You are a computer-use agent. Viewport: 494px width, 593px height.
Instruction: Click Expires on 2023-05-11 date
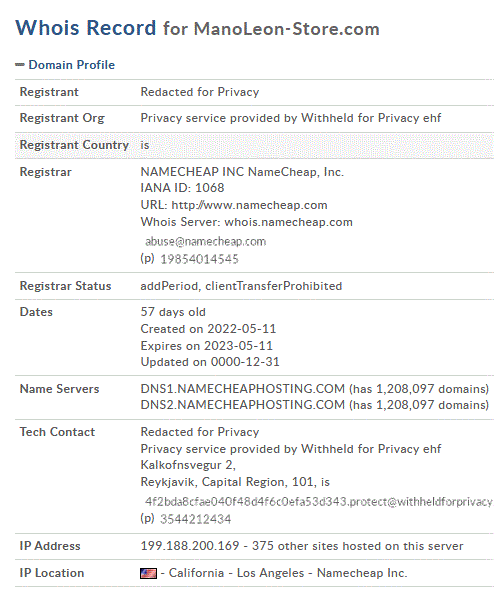[x=207, y=346]
